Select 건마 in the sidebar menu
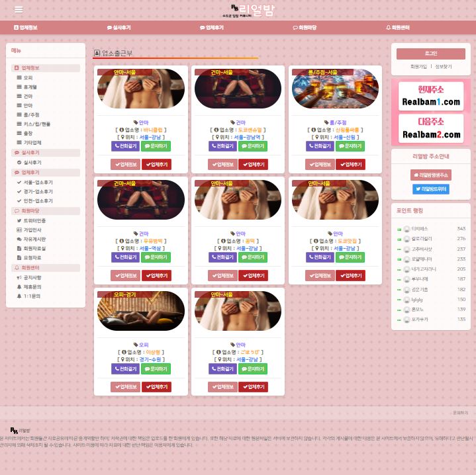The height and width of the screenshot is (475, 476). coord(24,97)
